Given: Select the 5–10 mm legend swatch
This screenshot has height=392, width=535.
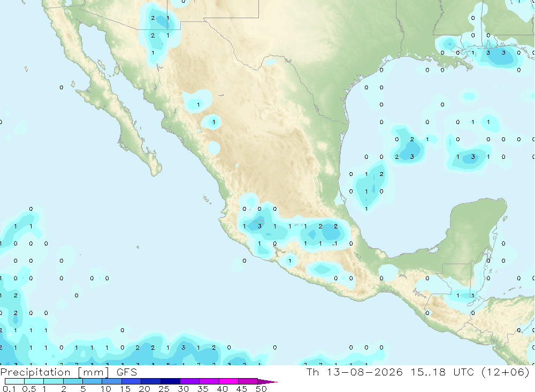Looking at the screenshot, I should [92, 381].
